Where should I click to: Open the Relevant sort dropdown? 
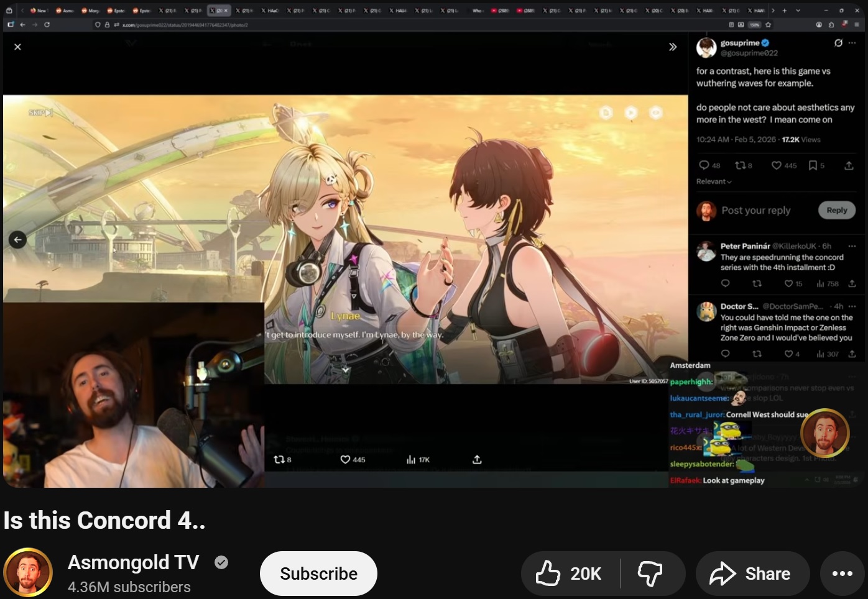(x=714, y=181)
